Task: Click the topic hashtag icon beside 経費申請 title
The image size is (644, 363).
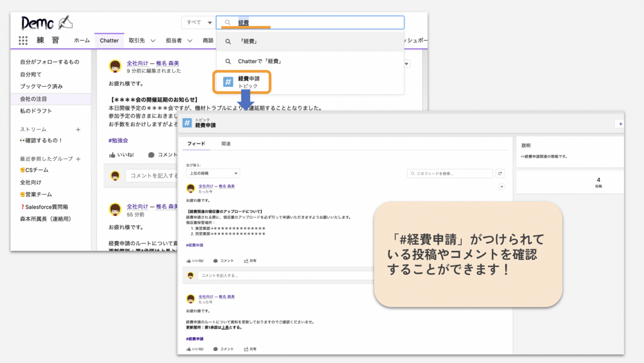Action: click(187, 123)
